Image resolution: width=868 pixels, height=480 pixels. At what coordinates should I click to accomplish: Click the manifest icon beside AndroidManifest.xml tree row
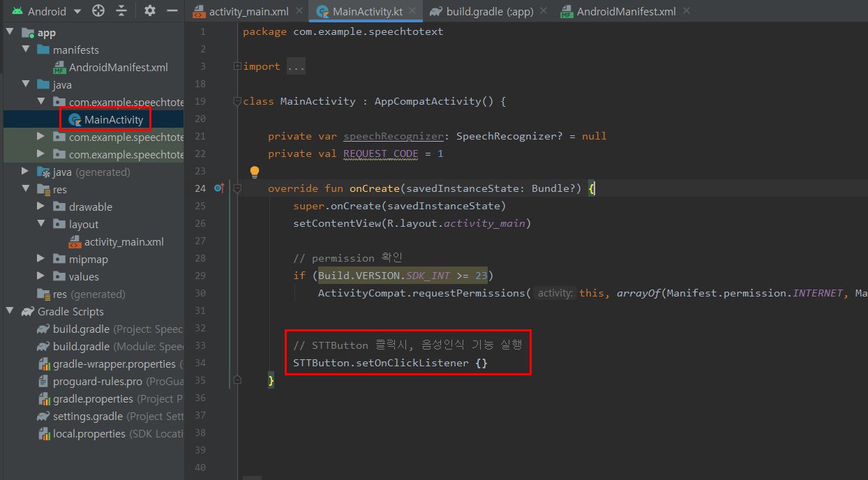[x=59, y=68]
